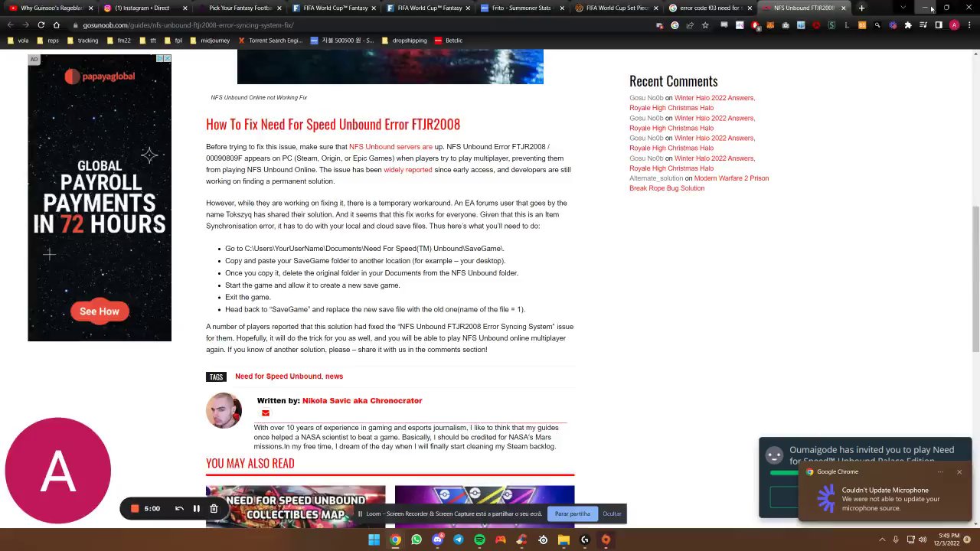Open NFS Unbound Collectibles Map thumbnail

tap(296, 507)
